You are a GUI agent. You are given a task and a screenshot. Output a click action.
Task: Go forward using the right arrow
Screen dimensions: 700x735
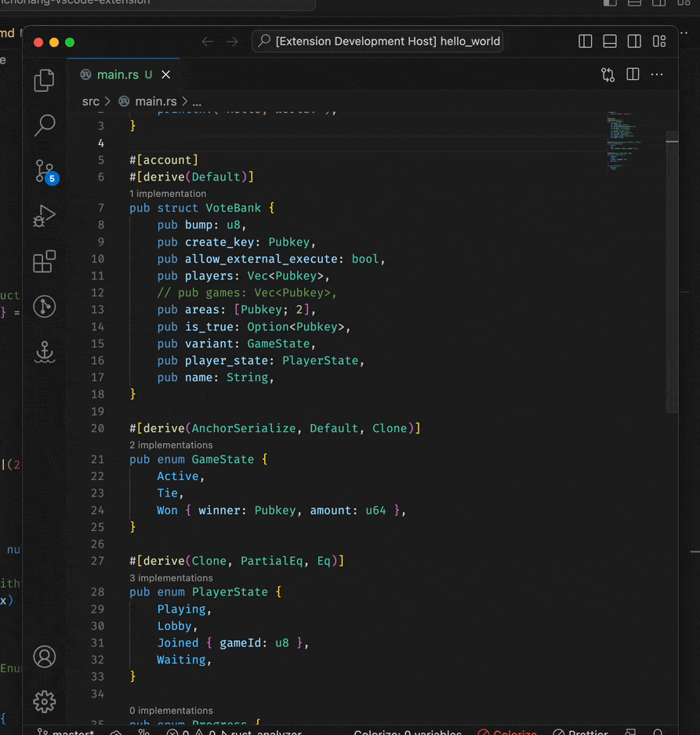(x=232, y=42)
